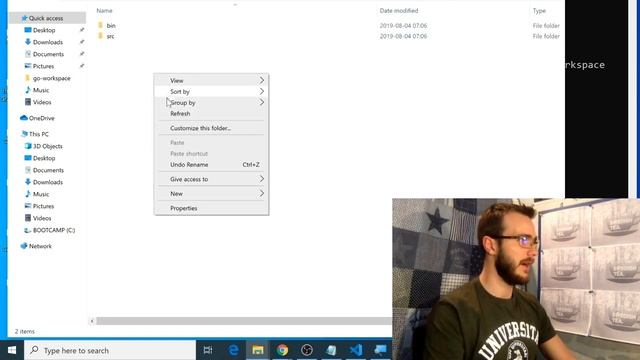Click the horizontal scrollbar track
Image resolution: width=640 pixels, height=360 pixels.
coord(244,321)
